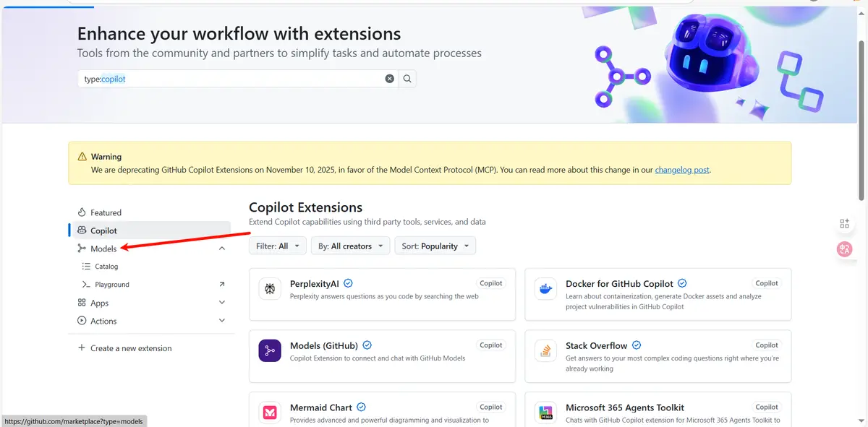This screenshot has height=427, width=868.
Task: Open the Models Catalog item
Action: tap(106, 267)
